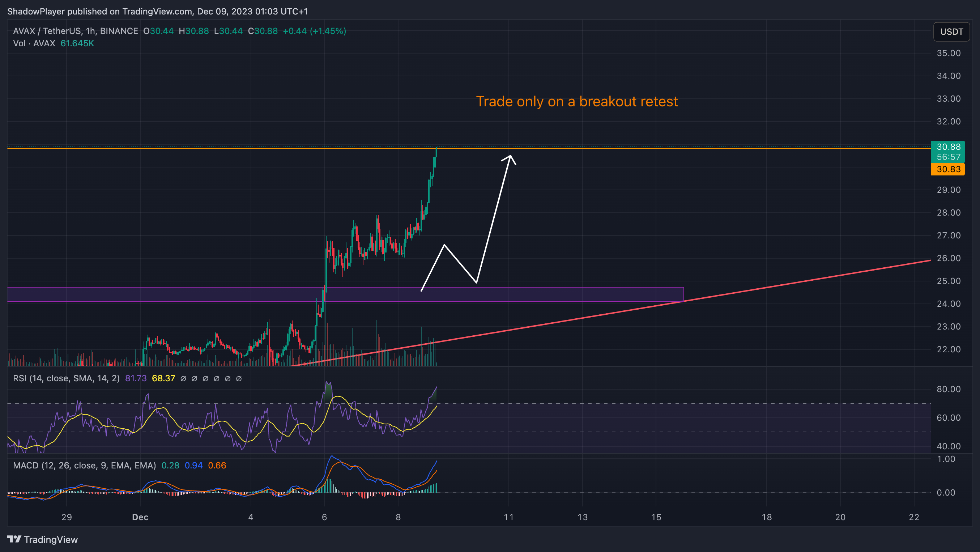Click the RSI (14, close, SMA, 14, 2) label
Screen dimensions: 980x552
66,378
